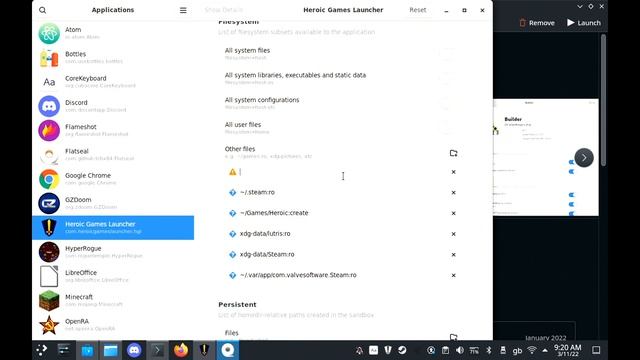Open the Wi-Fi network tray icon
This screenshot has width=640, height=360.
point(531,350)
